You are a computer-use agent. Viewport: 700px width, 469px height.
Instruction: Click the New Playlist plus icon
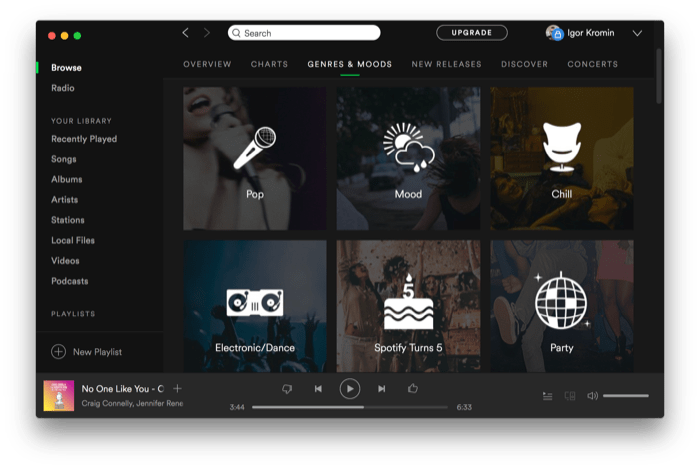pyautogui.click(x=58, y=352)
